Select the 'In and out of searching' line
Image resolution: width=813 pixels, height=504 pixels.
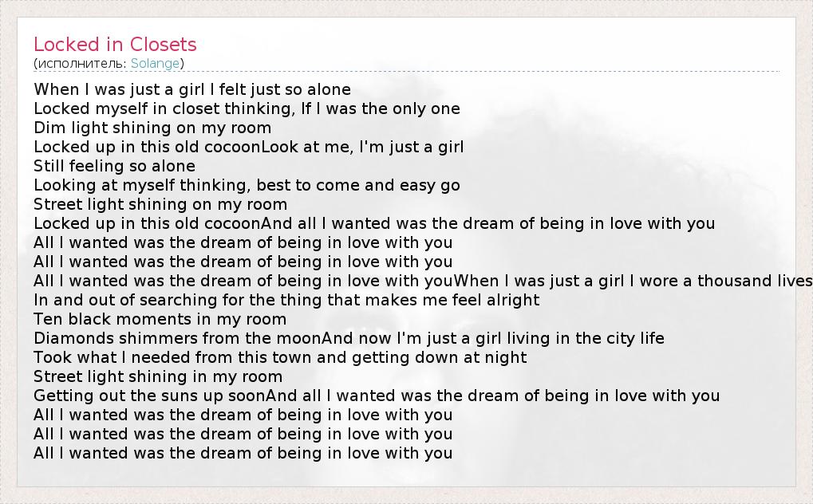(286, 300)
